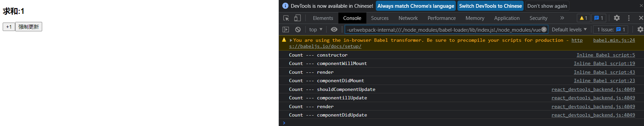Click the messages count badge in the tab bar

pos(599,18)
